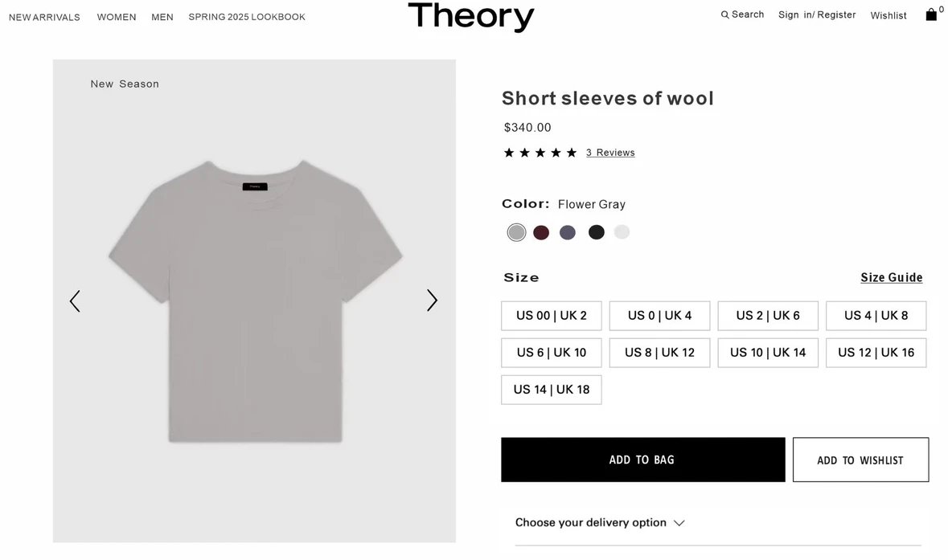This screenshot has width=948, height=560.
Task: Select size US 6 | UK 10
Action: (x=551, y=353)
